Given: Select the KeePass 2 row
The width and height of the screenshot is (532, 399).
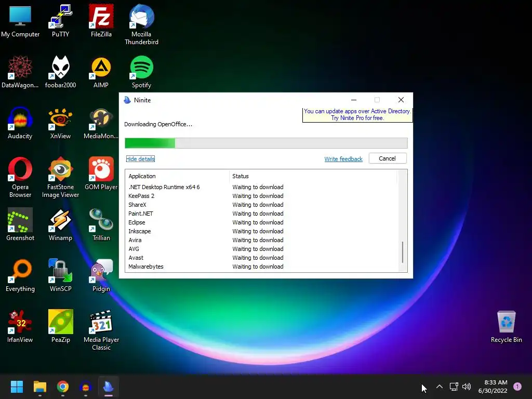Looking at the screenshot, I should (261, 196).
